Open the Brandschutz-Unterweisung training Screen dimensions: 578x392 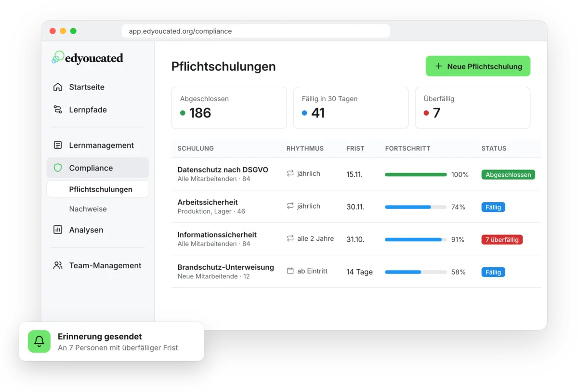(225, 267)
